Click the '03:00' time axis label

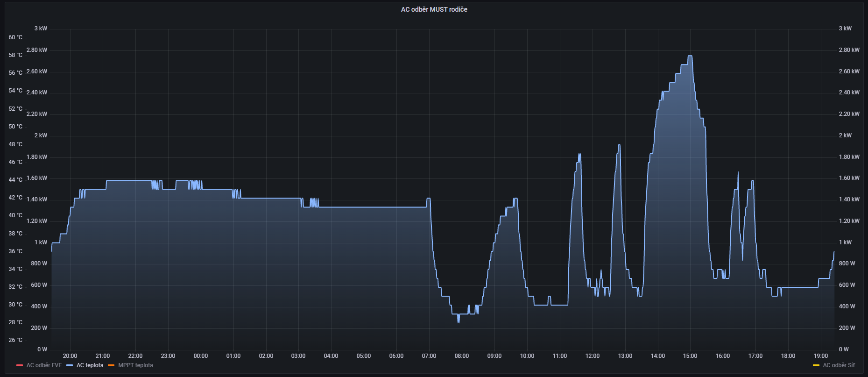(x=298, y=356)
